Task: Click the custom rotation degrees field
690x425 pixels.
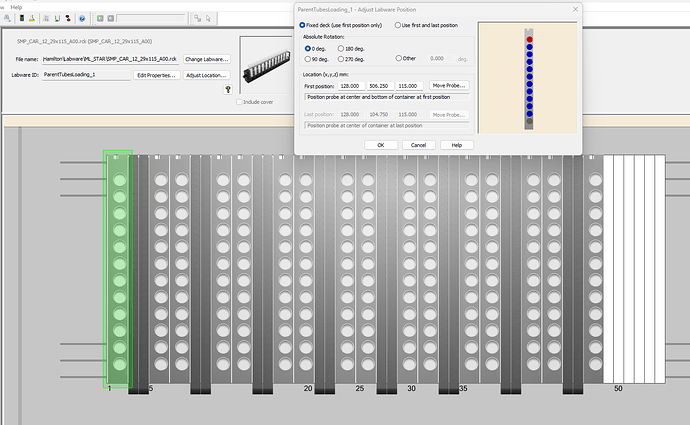Action: click(440, 59)
